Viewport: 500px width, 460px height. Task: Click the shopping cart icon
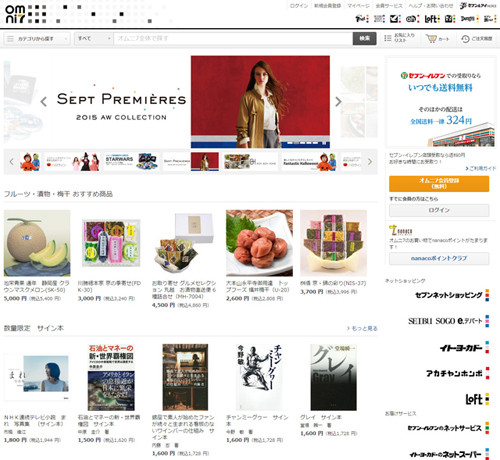pyautogui.click(x=431, y=39)
